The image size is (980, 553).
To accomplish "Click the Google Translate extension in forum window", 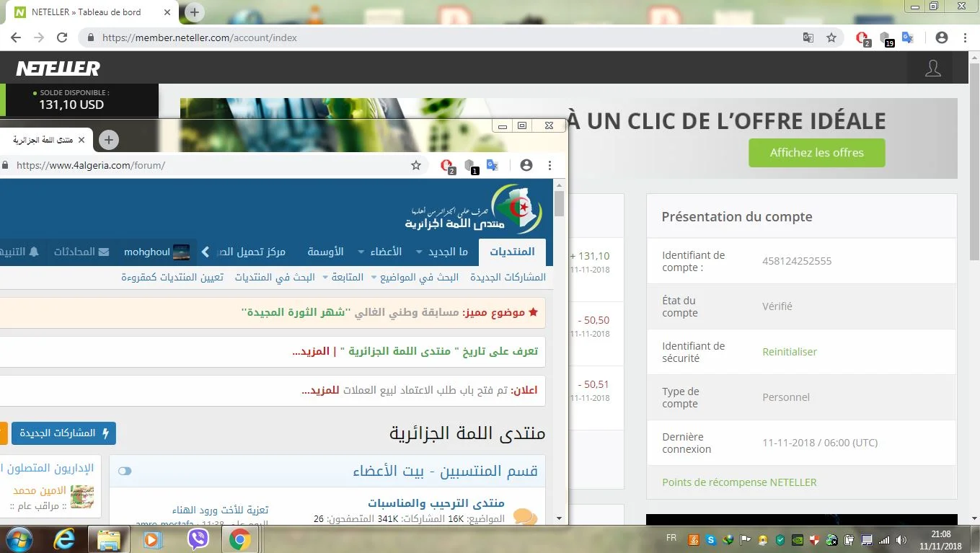I will (x=493, y=165).
